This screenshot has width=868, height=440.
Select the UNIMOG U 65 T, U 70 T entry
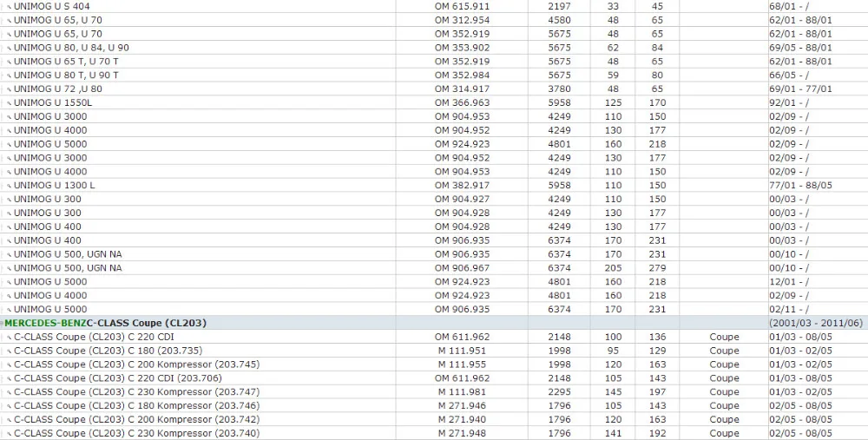point(66,62)
